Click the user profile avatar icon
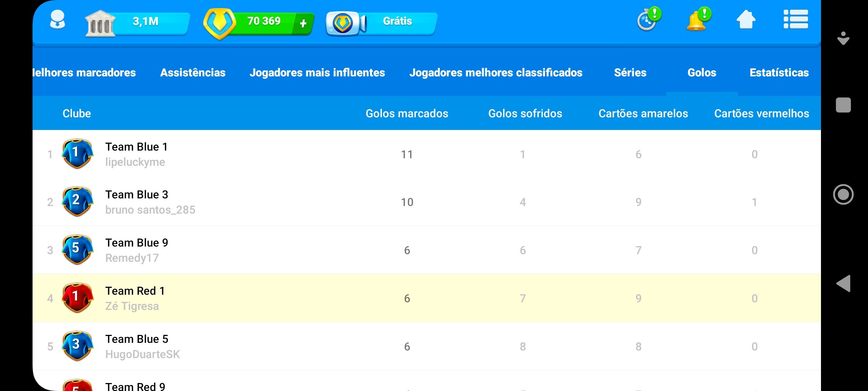 point(56,21)
